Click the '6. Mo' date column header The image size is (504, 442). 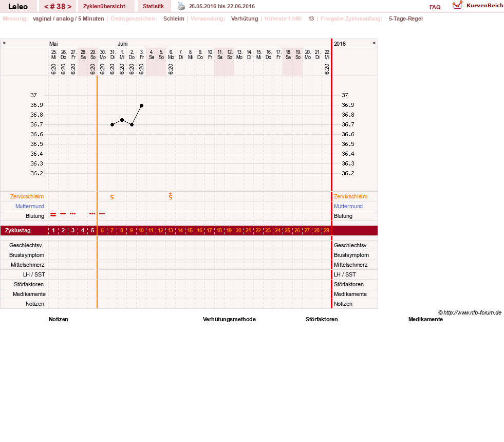171,54
